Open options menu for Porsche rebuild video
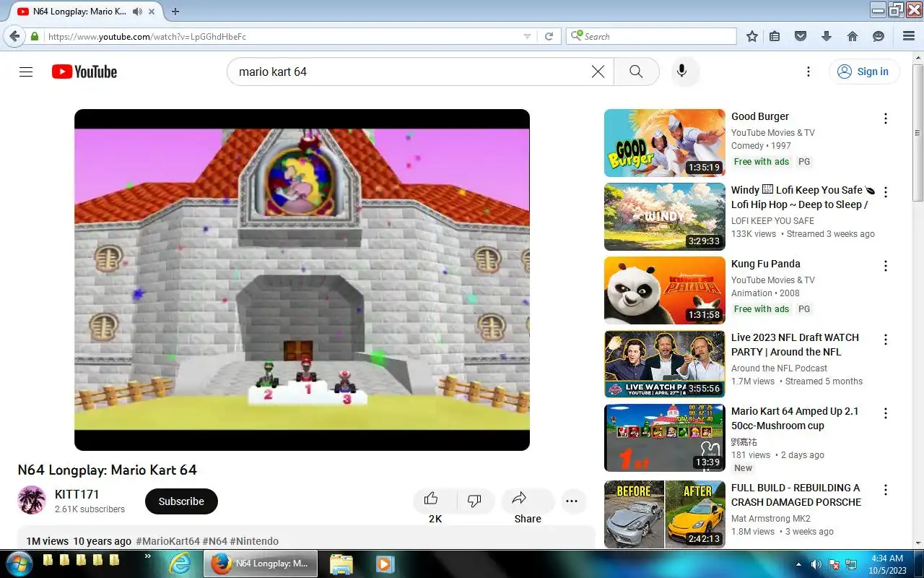Screen dimensions: 924x578 click(886, 490)
